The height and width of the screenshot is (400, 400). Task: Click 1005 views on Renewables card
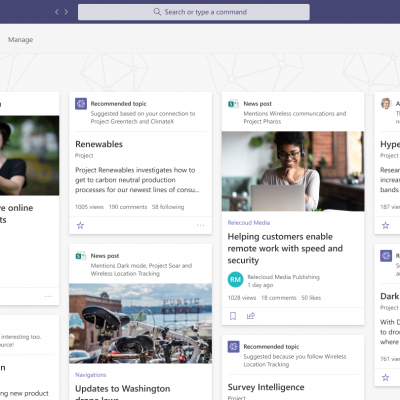point(89,207)
